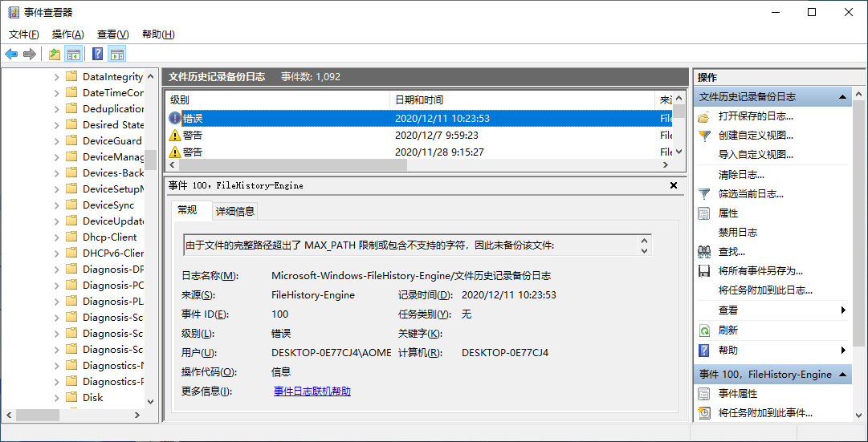Open the 操作(A) menu
The height and width of the screenshot is (442, 868).
tap(67, 34)
